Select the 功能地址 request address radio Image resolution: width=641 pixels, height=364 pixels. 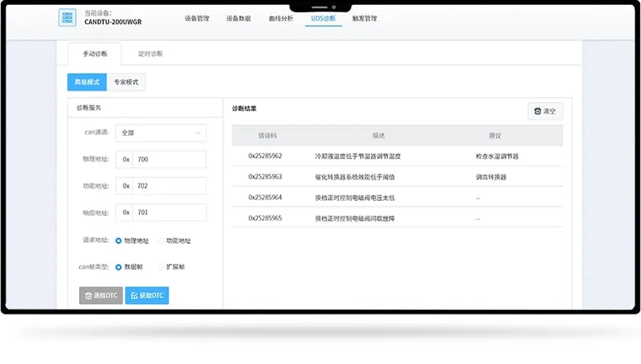click(x=161, y=240)
